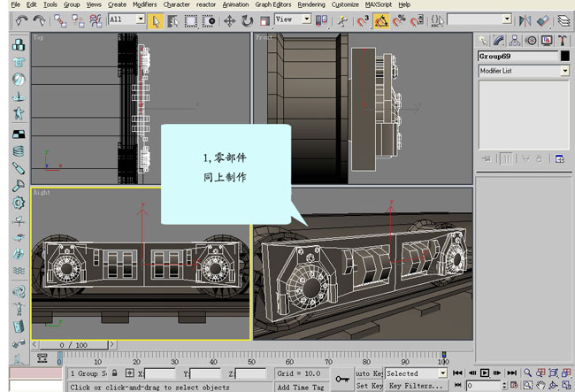Click the Mirror Selected Objects icon
575x392 pixels.
[525, 21]
